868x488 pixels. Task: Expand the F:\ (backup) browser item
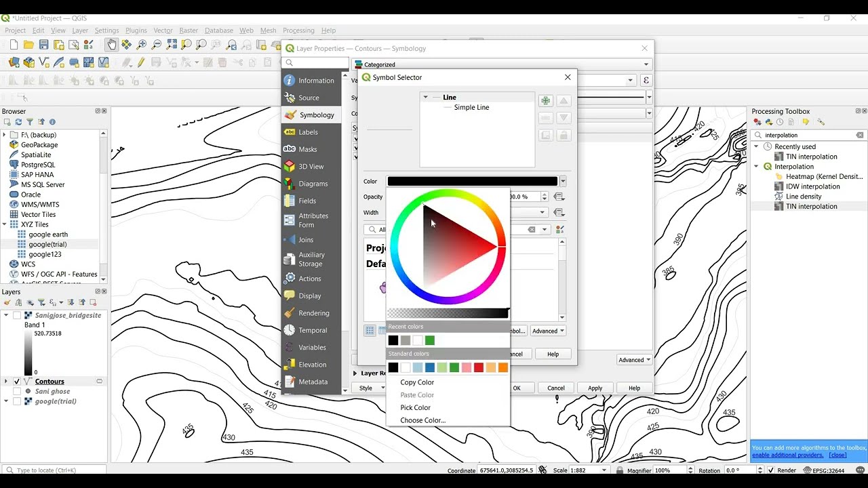click(5, 135)
